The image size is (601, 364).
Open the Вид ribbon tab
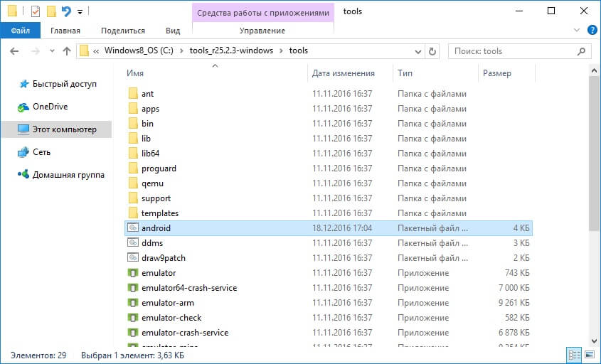click(x=173, y=31)
